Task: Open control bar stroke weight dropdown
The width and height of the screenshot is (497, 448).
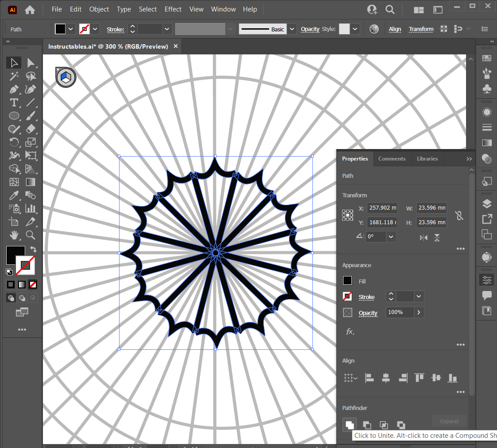Action: point(167,29)
